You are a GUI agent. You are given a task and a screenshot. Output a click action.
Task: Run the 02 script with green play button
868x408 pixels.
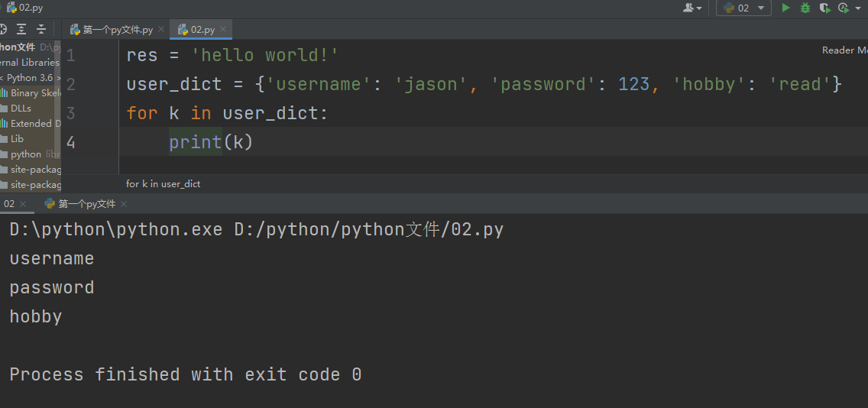(x=785, y=8)
